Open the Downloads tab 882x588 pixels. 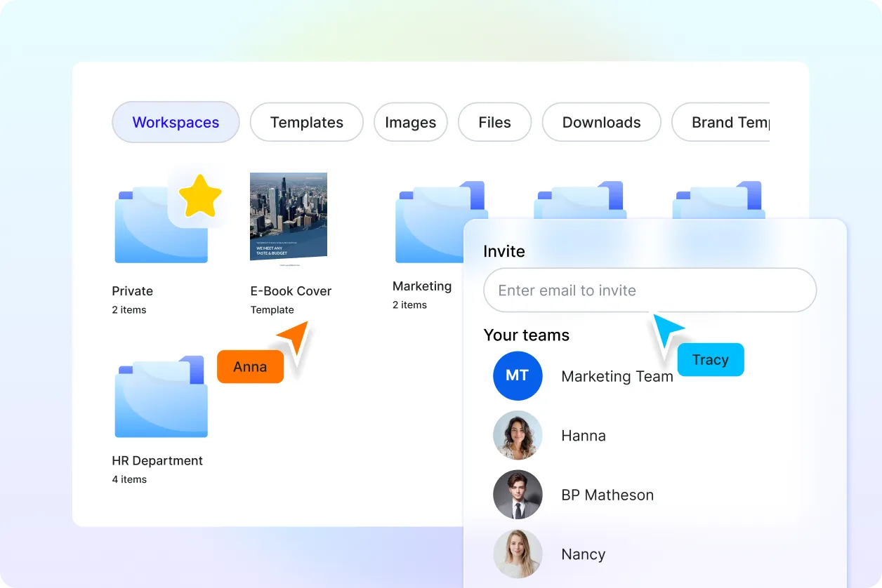tap(601, 122)
